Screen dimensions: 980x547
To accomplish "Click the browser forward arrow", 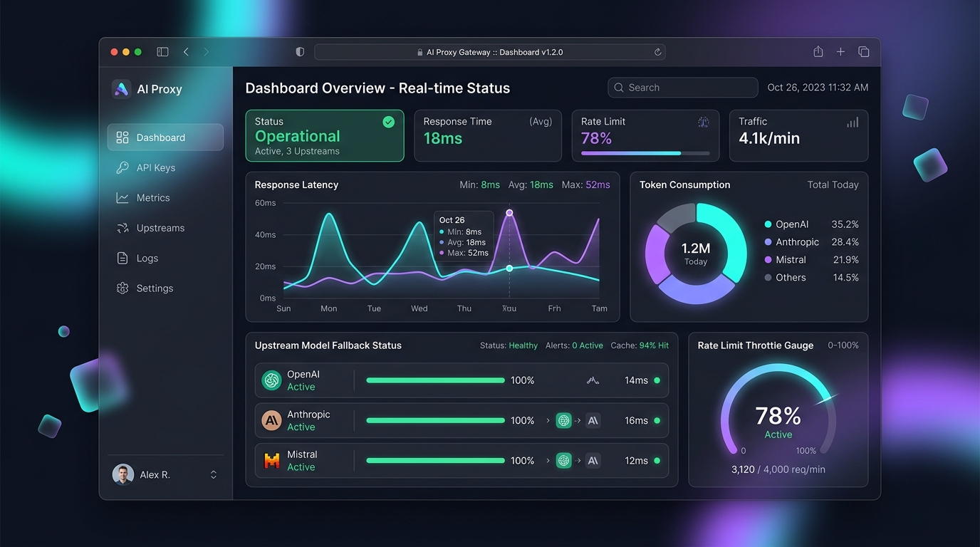I will (207, 52).
